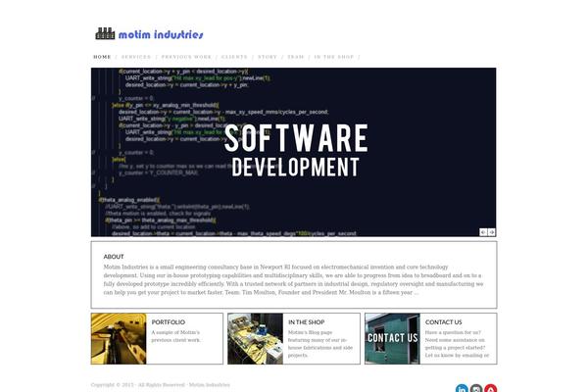The height and width of the screenshot is (392, 588).
Task: Open the red circular social icon
Action: point(491,388)
